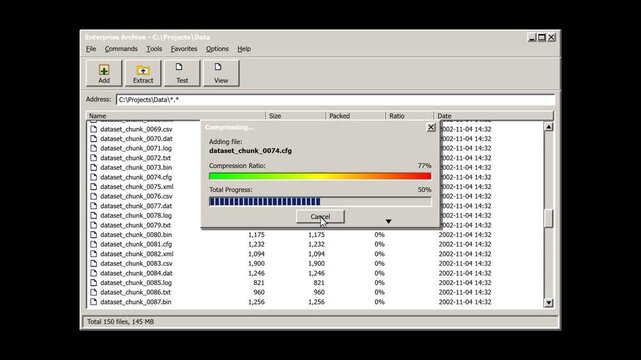The width and height of the screenshot is (641, 360).
Task: Click the Extract toolbar button
Action: click(x=143, y=73)
